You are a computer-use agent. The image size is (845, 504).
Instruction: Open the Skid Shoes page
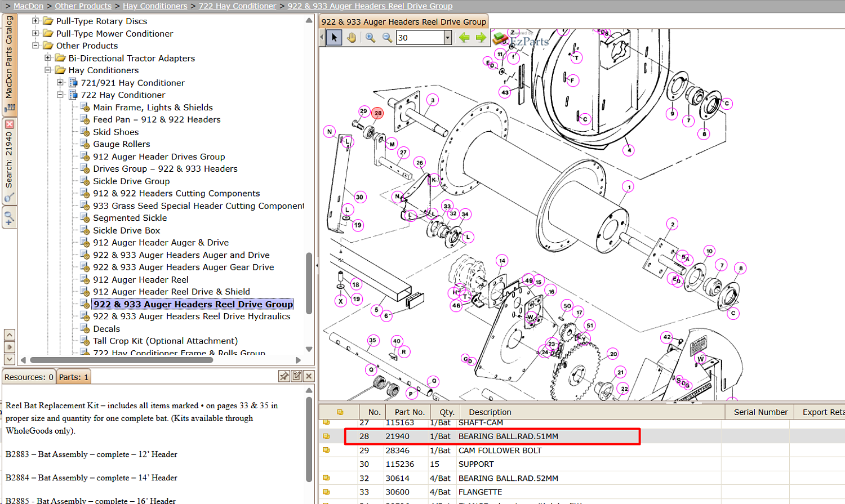pyautogui.click(x=115, y=132)
